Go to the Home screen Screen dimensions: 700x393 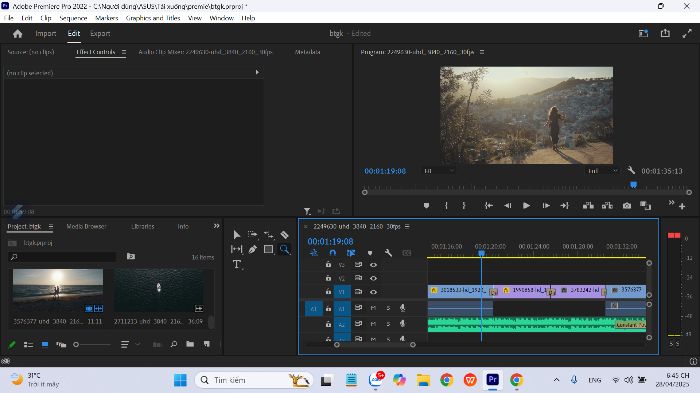[x=17, y=33]
